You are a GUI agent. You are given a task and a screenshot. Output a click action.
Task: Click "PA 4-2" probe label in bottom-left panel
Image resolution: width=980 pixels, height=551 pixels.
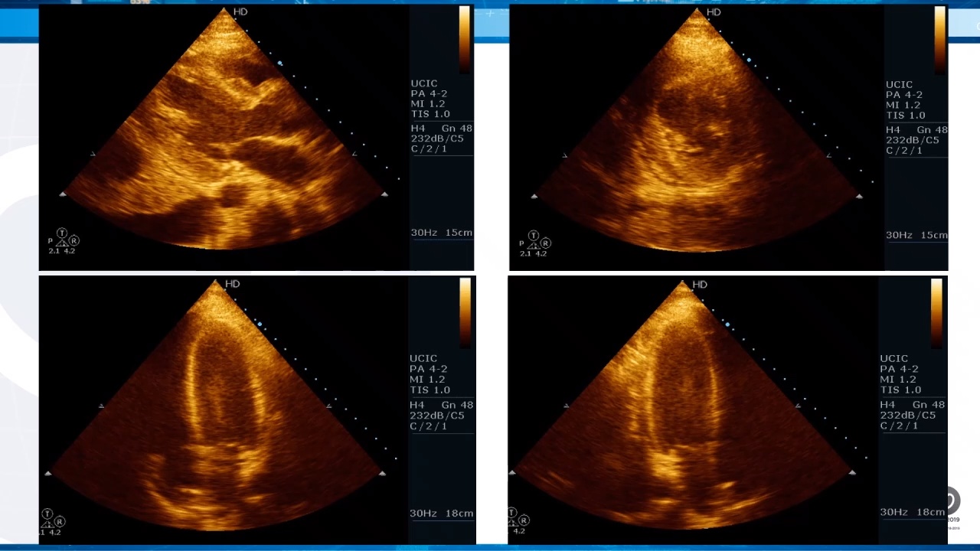pos(428,369)
